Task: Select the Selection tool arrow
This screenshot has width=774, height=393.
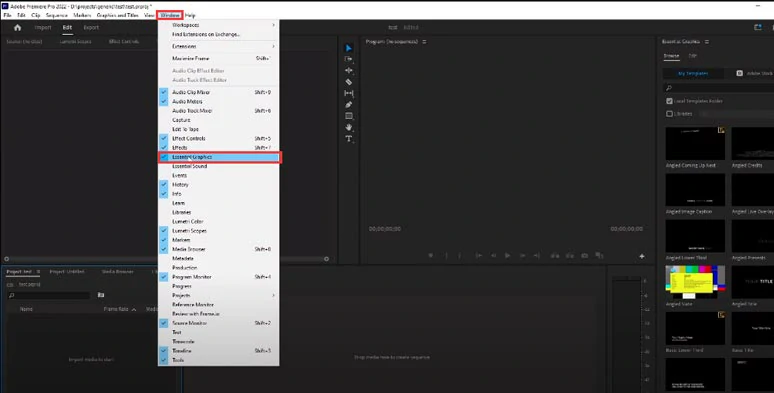Action: pos(348,48)
